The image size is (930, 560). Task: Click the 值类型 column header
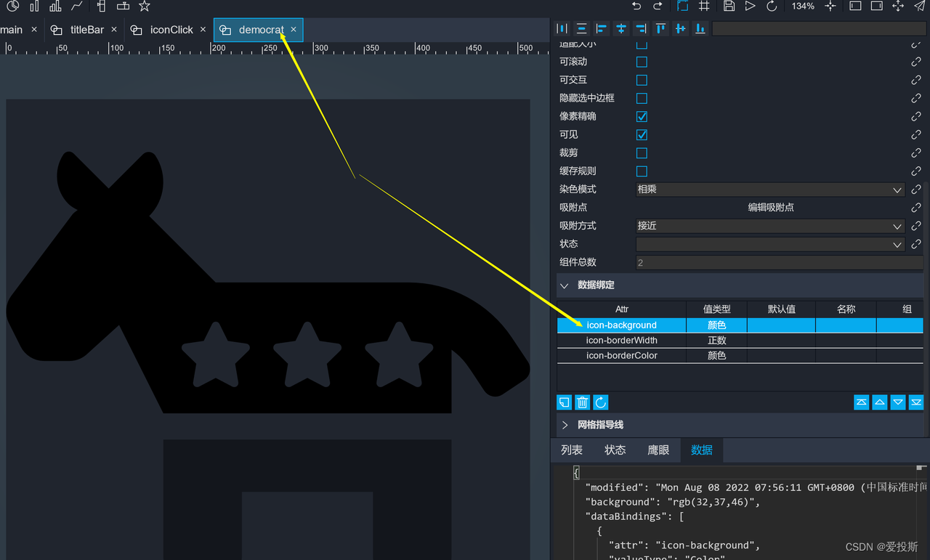(716, 309)
